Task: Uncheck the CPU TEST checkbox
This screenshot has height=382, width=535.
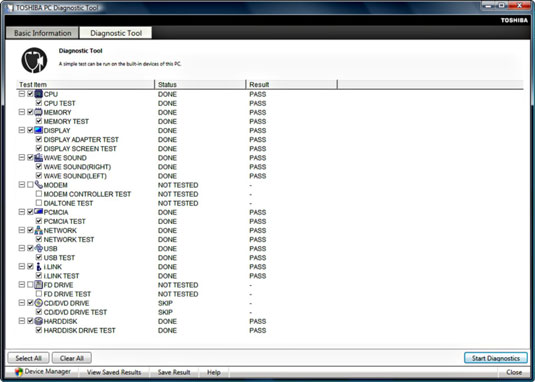Action: pyautogui.click(x=39, y=103)
